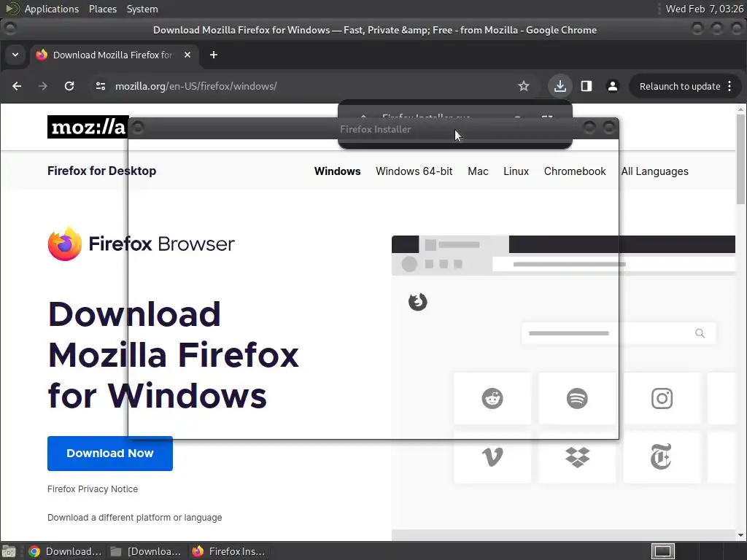
Task: Click the Firefox Browser logo
Action: click(x=141, y=244)
